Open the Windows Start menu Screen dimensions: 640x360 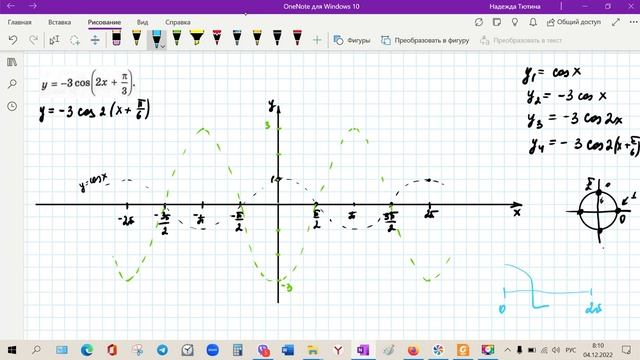tap(12, 350)
